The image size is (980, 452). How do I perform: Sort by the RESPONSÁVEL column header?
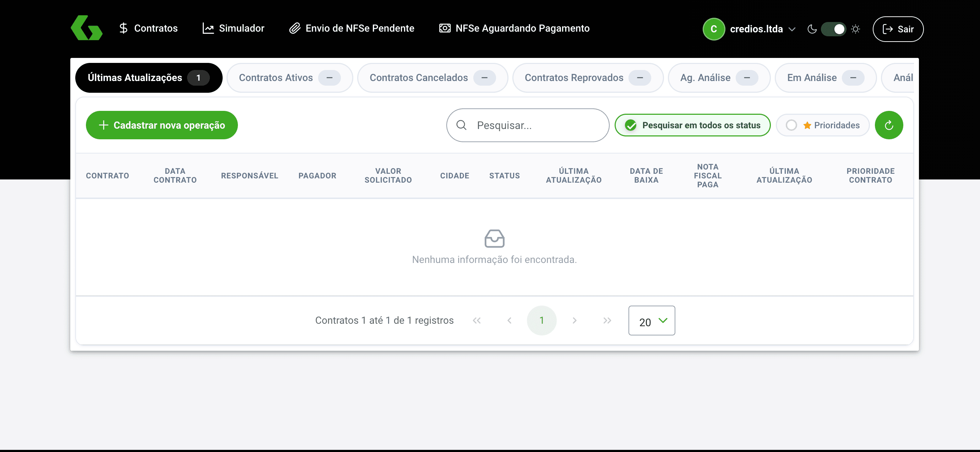coord(250,176)
